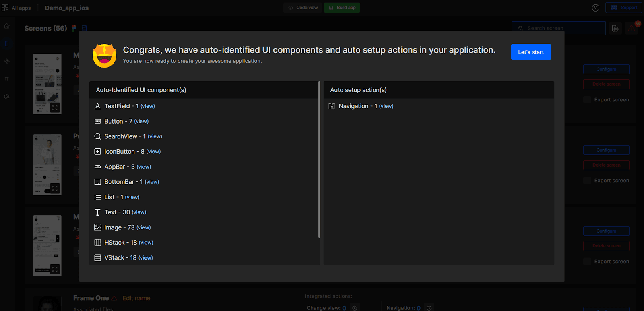Open the Build app tab

342,8
